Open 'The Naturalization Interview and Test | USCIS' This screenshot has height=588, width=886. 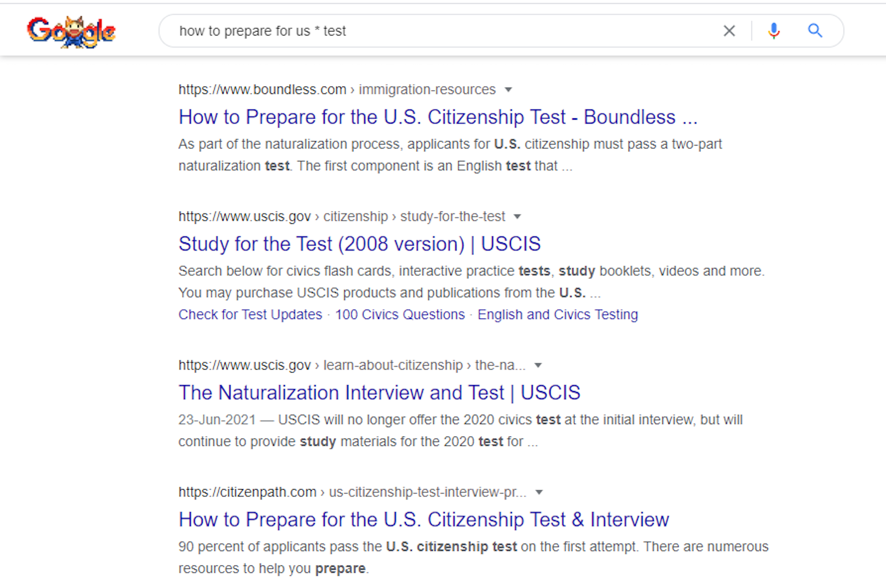point(379,393)
